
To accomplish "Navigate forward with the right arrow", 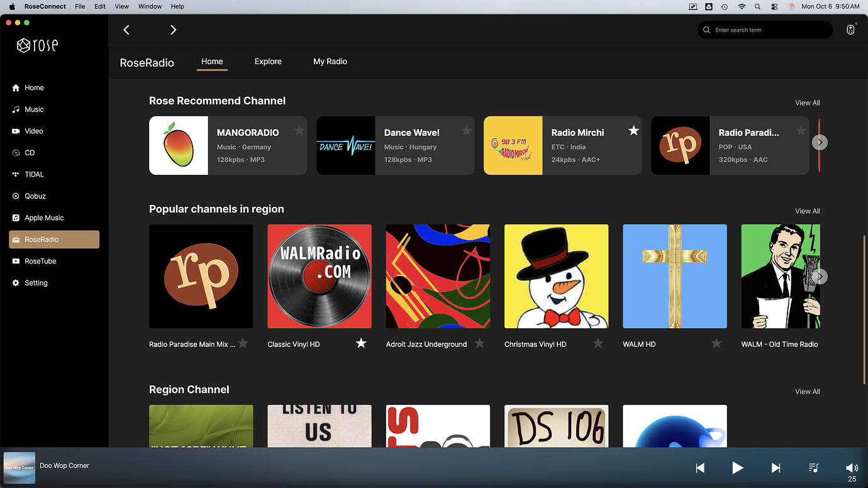I will point(173,30).
